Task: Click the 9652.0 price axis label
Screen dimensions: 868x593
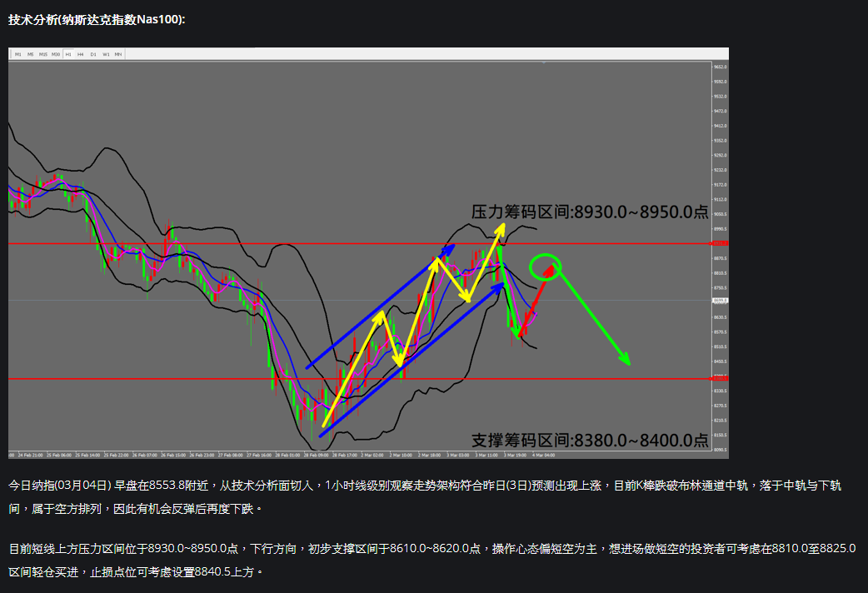Action: click(x=721, y=67)
